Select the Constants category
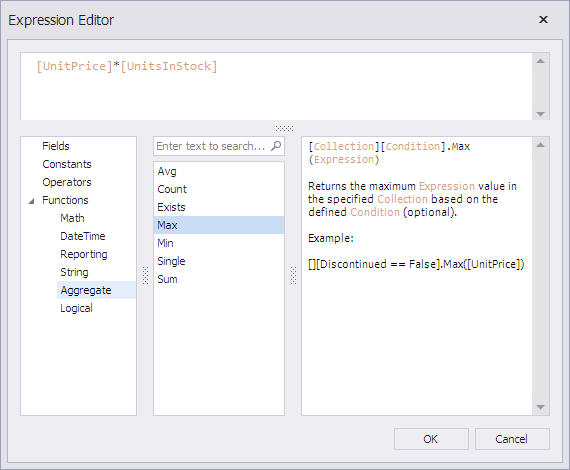Viewport: 570px width, 470px height. pyautogui.click(x=67, y=164)
